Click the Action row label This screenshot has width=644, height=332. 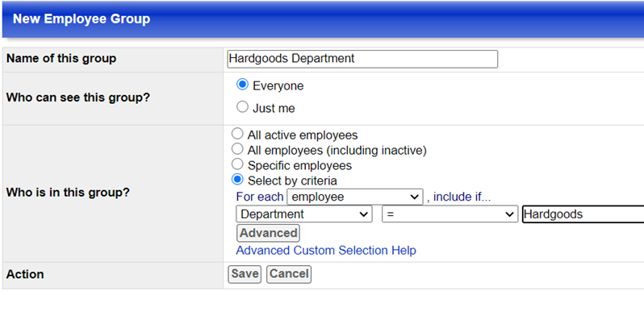pos(25,274)
